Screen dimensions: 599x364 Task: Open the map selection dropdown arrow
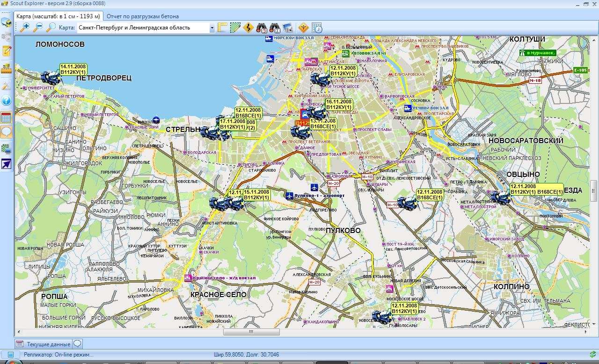[212, 28]
